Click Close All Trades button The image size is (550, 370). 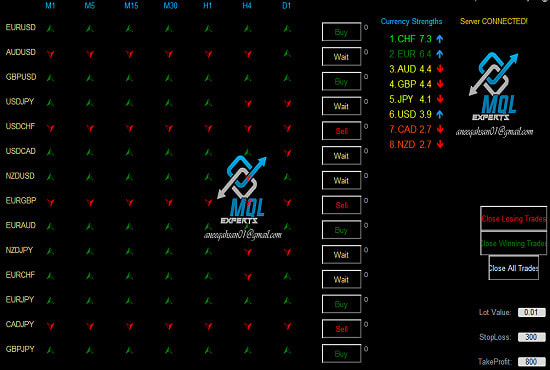(514, 268)
